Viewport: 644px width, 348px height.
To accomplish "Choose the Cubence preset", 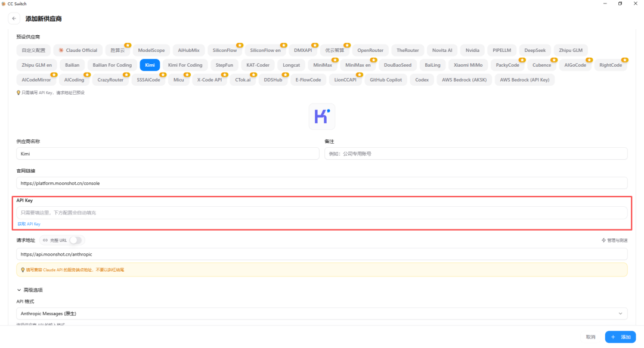I will (x=541, y=65).
